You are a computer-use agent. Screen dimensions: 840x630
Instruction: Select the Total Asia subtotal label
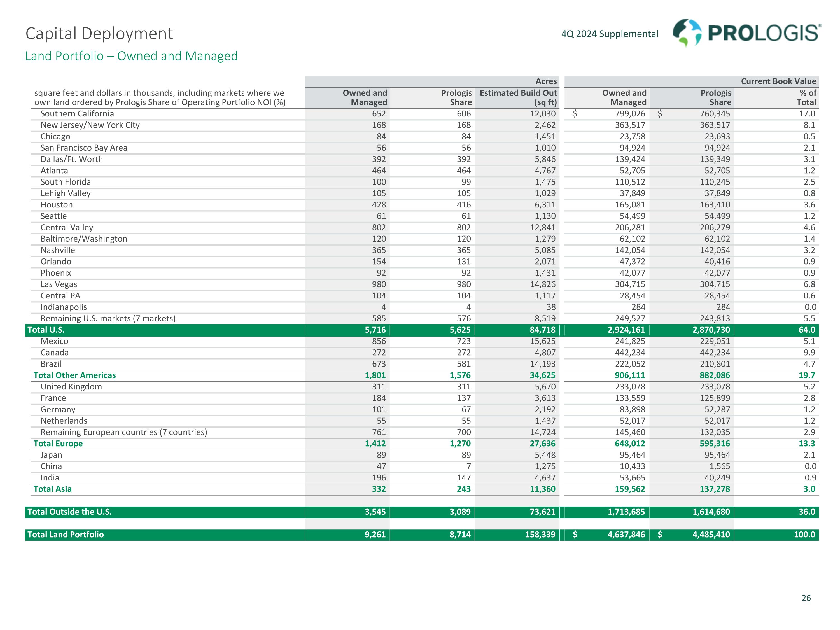[x=52, y=489]
